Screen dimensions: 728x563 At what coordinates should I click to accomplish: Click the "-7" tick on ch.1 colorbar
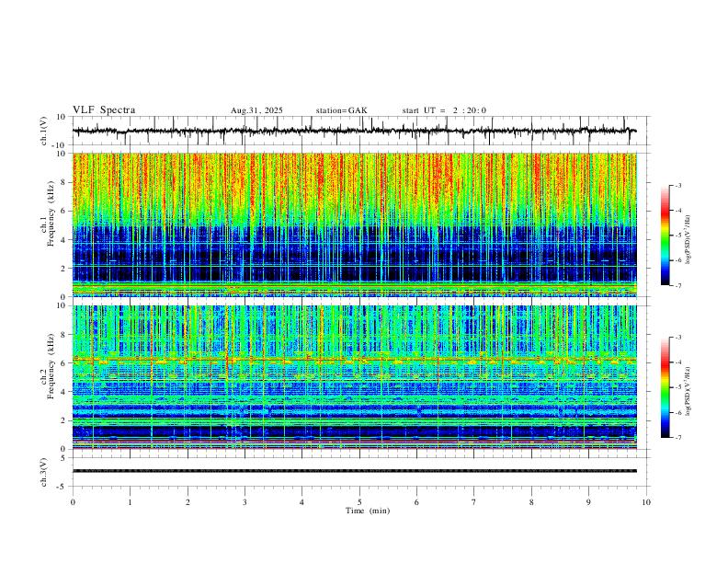(678, 285)
